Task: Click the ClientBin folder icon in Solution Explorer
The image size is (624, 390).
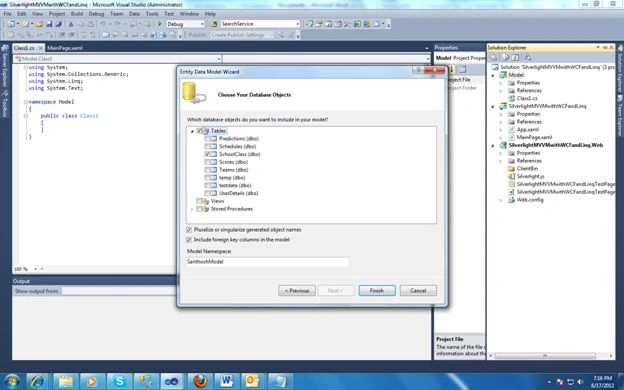Action: (x=511, y=168)
